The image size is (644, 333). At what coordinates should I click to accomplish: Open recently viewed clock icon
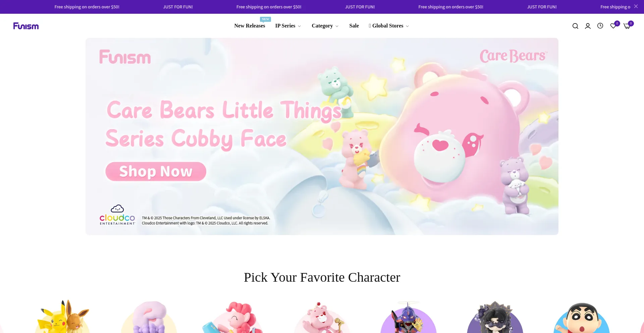point(600,26)
